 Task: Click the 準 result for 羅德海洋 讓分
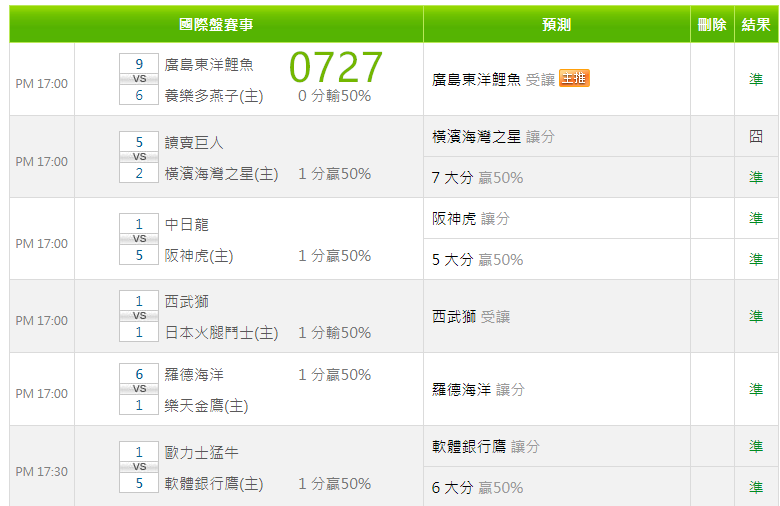pos(756,389)
